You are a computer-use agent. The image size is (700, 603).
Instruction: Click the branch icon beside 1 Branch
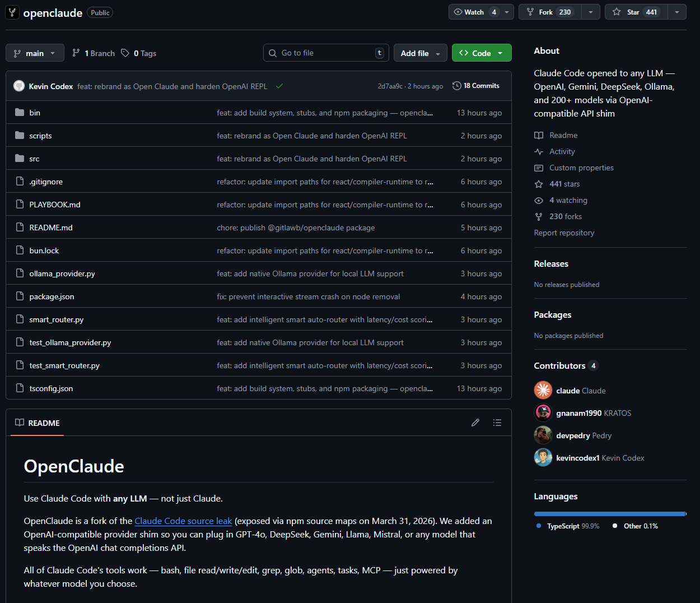point(76,53)
